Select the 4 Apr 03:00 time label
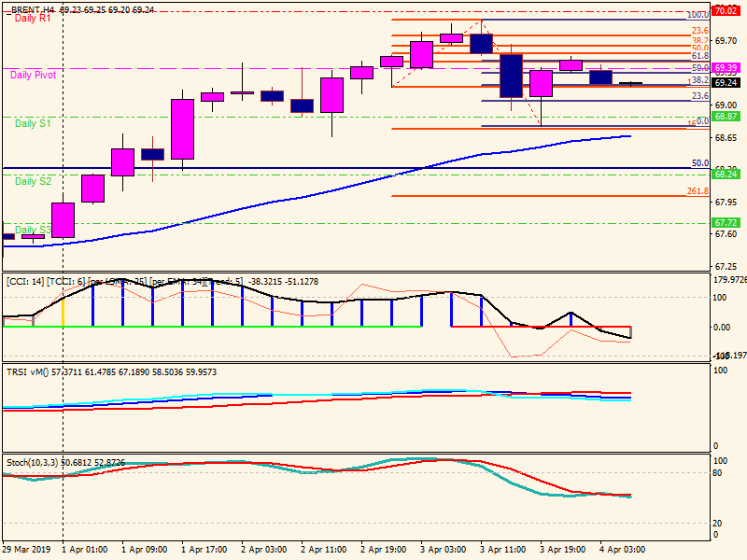747x560 pixels. click(x=622, y=550)
